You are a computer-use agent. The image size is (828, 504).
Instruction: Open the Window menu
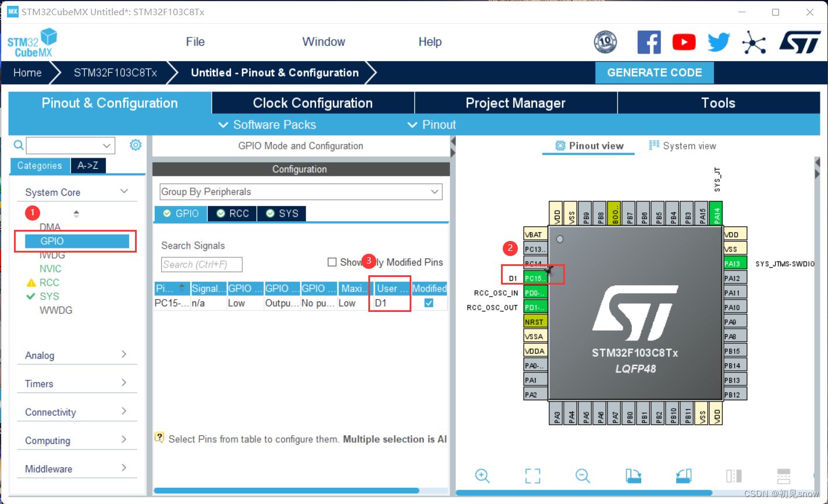tap(324, 42)
